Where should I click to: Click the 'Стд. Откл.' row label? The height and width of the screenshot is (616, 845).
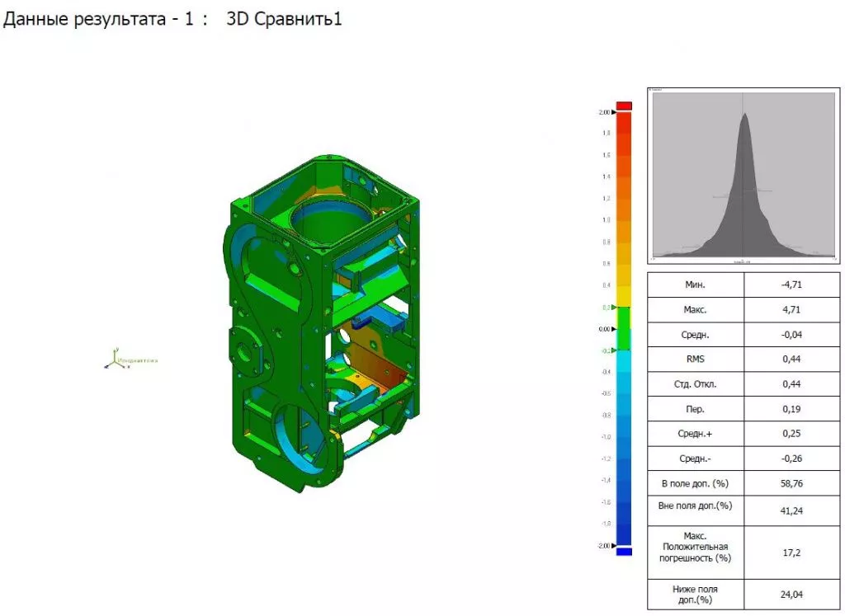coord(695,384)
